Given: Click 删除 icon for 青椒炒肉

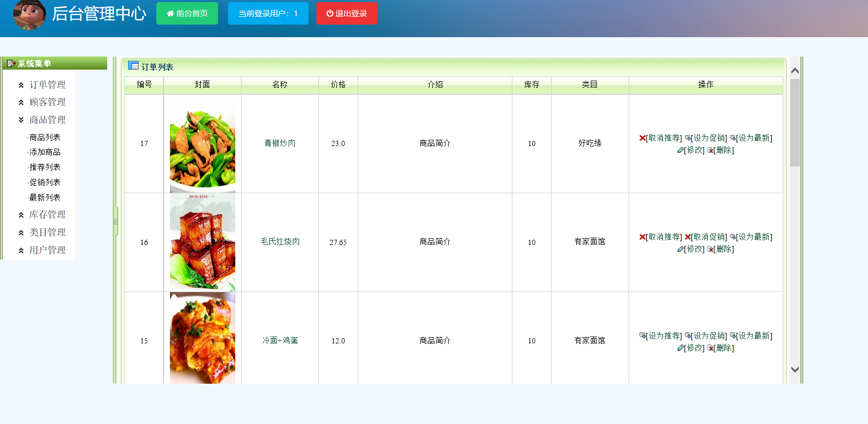Looking at the screenshot, I should click(710, 150).
